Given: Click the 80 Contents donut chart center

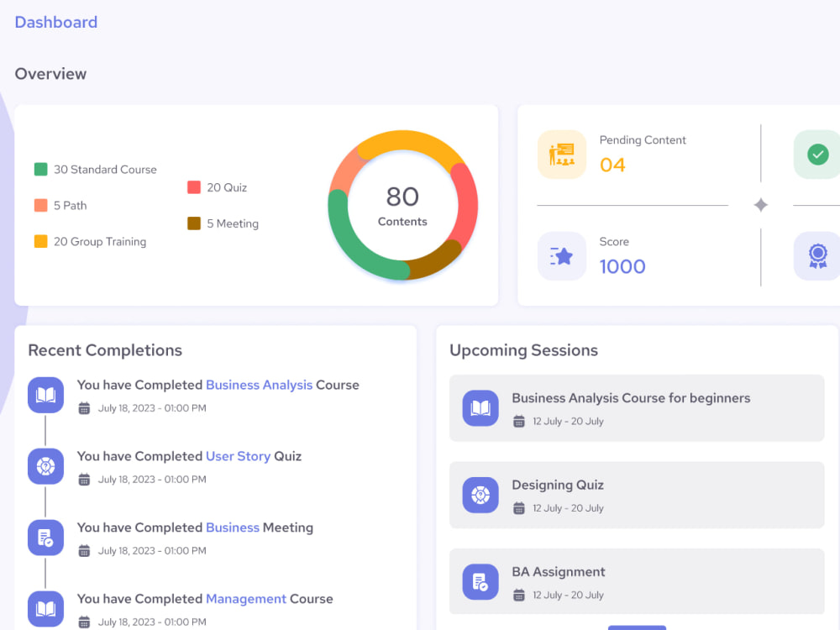Looking at the screenshot, I should (402, 205).
